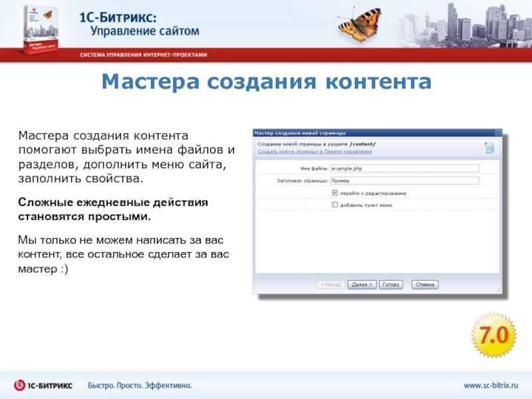Click the 'перейти к редактированию' label
This screenshot has height=399, width=532.
[373, 193]
